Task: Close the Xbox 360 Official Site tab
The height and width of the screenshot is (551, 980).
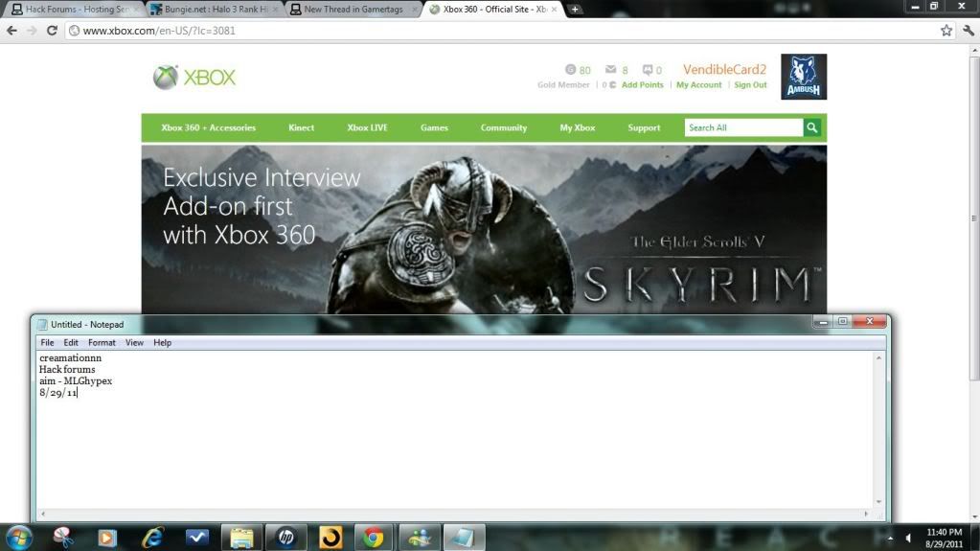Action: point(554,10)
